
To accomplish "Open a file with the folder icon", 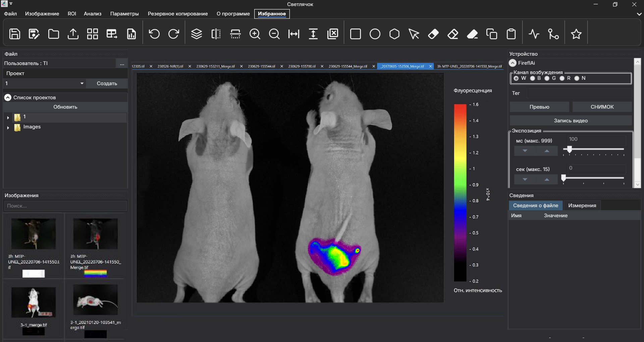I will point(54,34).
